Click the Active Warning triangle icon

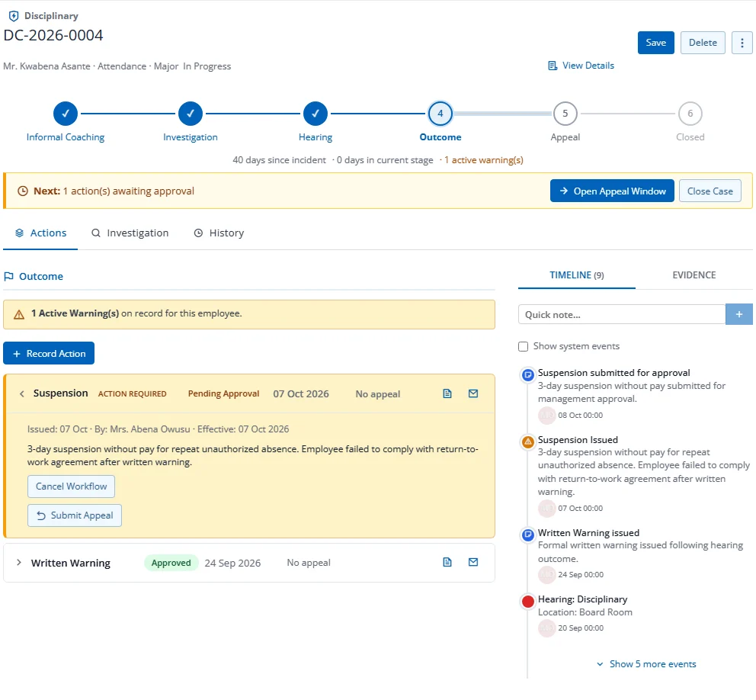point(19,314)
